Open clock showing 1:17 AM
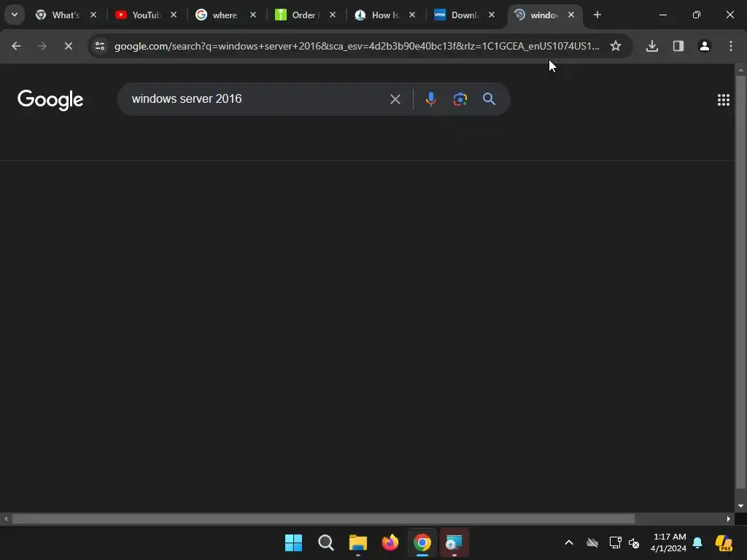 [668, 542]
